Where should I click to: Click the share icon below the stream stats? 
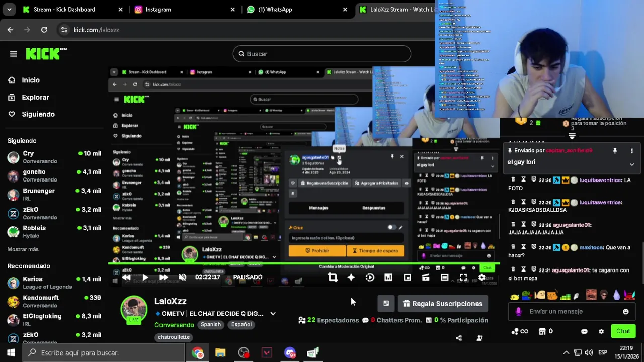click(x=459, y=338)
